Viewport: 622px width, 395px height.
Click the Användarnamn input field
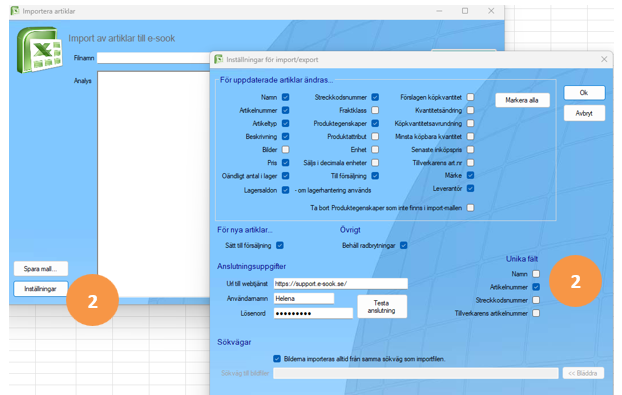(x=304, y=299)
